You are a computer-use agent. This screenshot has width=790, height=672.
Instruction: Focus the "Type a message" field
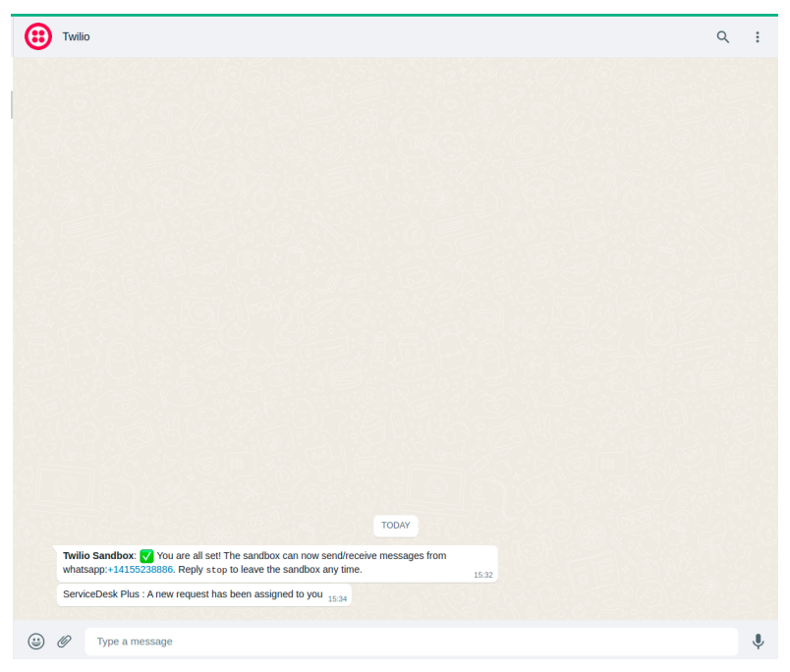click(411, 642)
